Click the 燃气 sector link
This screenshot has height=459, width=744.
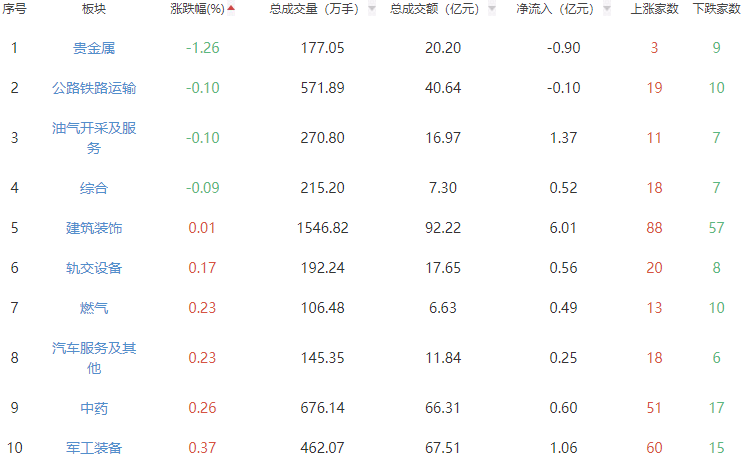pos(94,308)
